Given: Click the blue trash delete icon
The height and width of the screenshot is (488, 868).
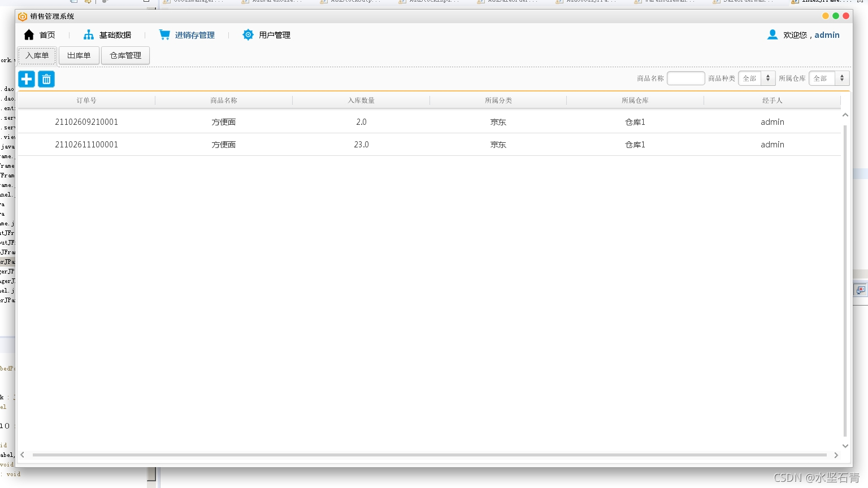Looking at the screenshot, I should pyautogui.click(x=46, y=79).
